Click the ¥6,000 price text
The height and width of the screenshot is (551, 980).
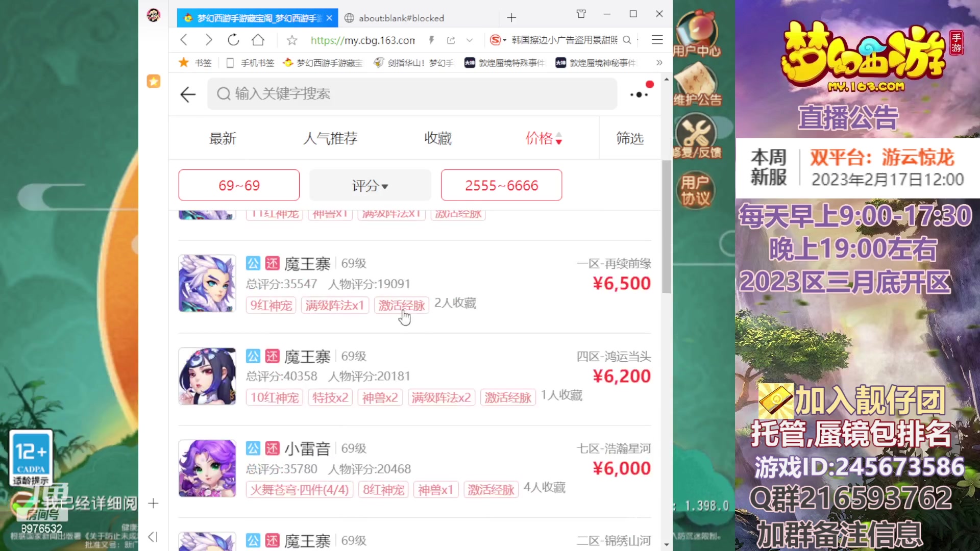tap(622, 469)
